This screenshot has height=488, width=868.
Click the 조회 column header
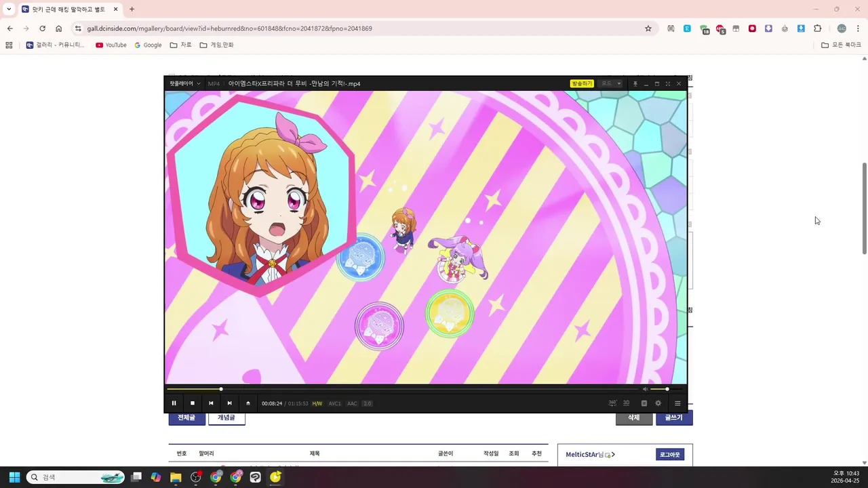pyautogui.click(x=513, y=453)
